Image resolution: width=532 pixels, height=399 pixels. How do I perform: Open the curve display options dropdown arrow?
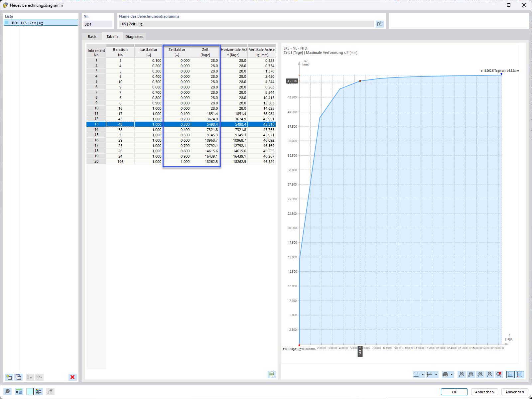[436, 374]
